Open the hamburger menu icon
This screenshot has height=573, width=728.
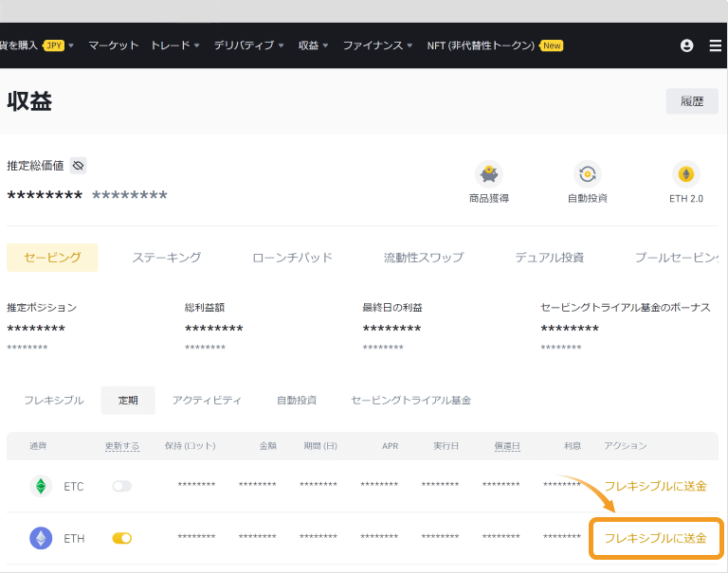(715, 45)
